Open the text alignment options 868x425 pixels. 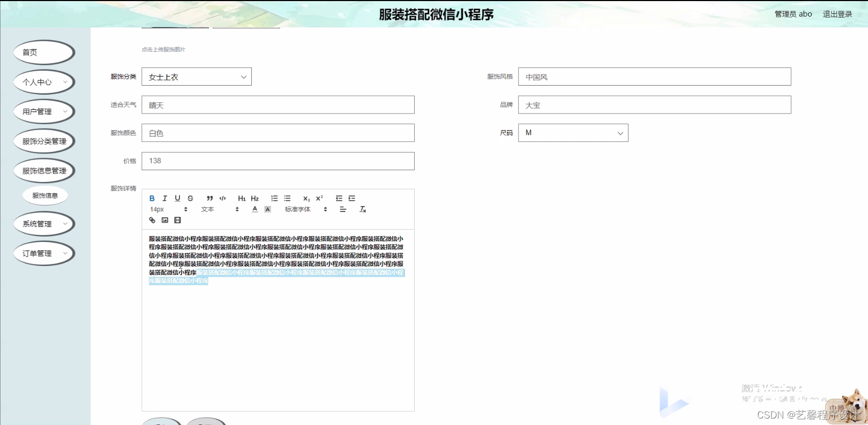(343, 209)
